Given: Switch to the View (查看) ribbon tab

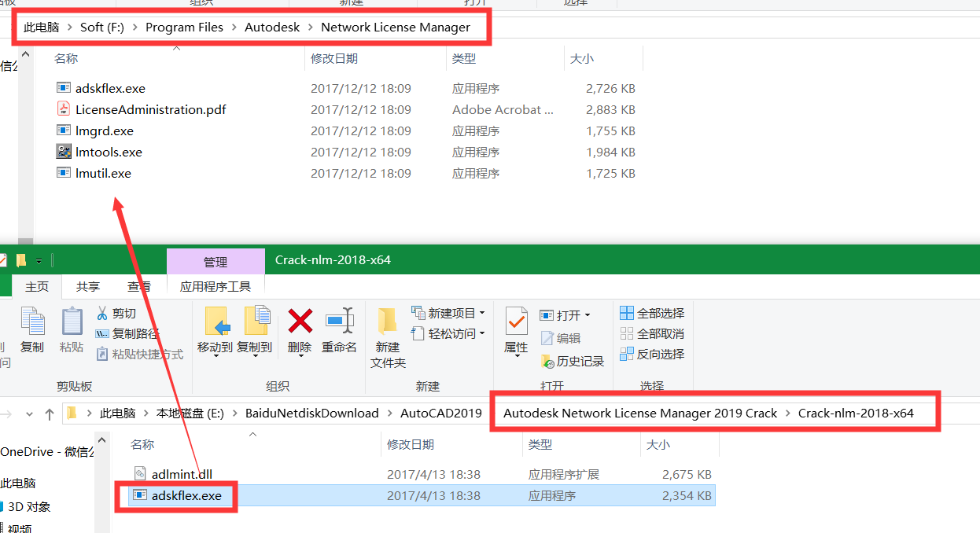Looking at the screenshot, I should pos(139,286).
